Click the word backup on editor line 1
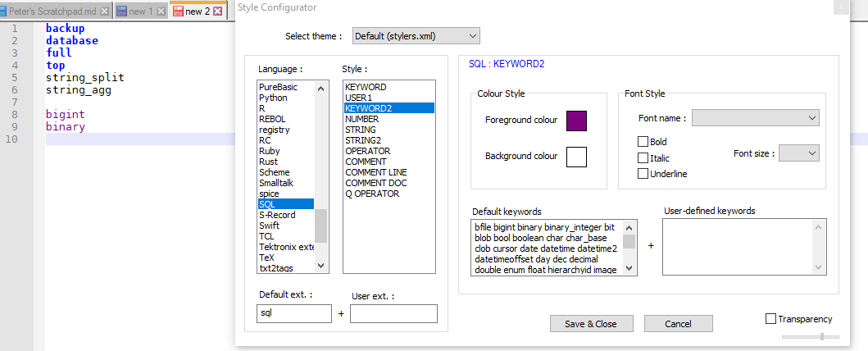 66,28
